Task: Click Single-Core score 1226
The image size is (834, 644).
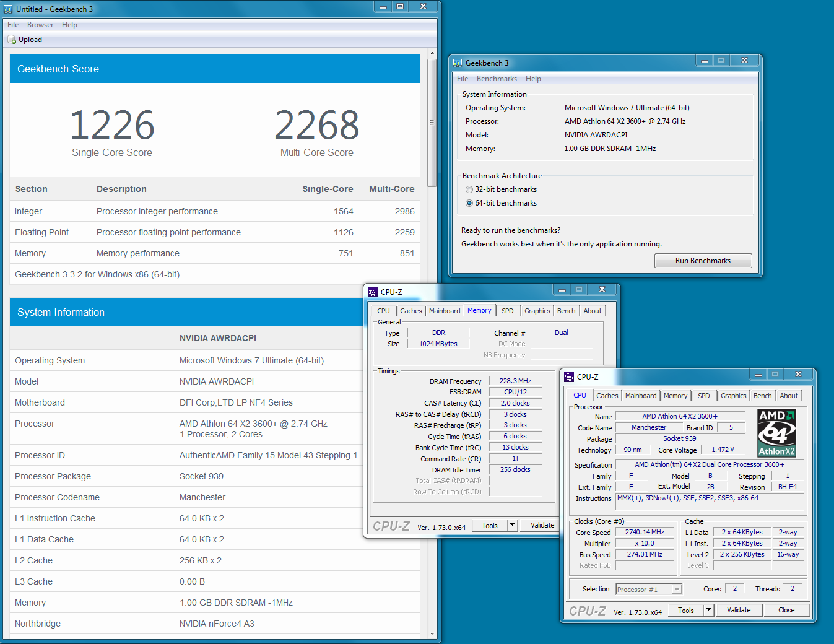Action: click(112, 124)
